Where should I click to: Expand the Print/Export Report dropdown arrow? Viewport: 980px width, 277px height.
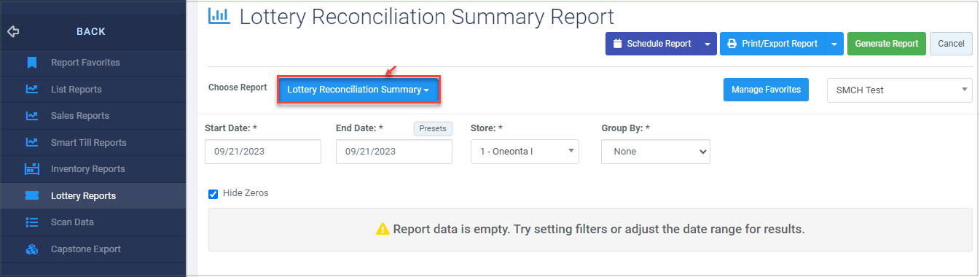834,44
